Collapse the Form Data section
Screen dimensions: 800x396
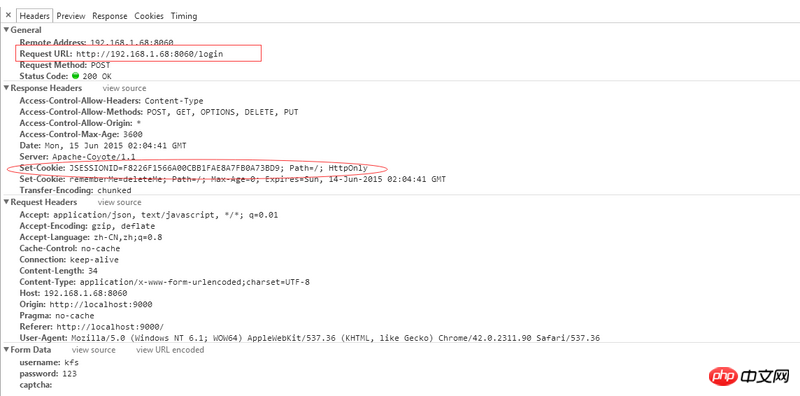[x=7, y=350]
